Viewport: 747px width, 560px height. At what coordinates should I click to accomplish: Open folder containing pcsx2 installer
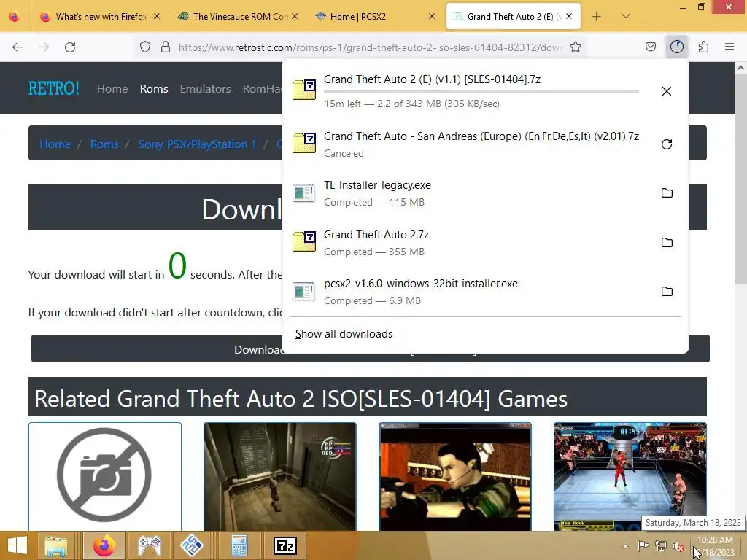667,292
